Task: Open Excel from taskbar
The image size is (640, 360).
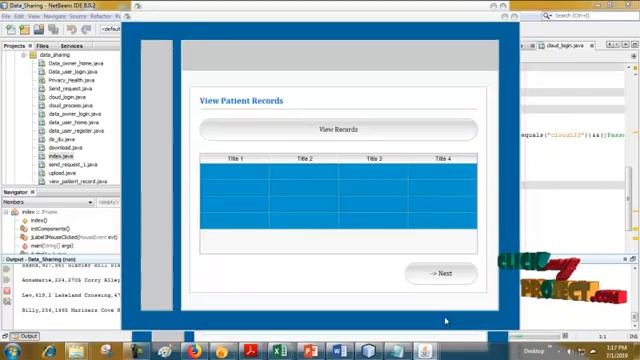Action: click(280, 351)
